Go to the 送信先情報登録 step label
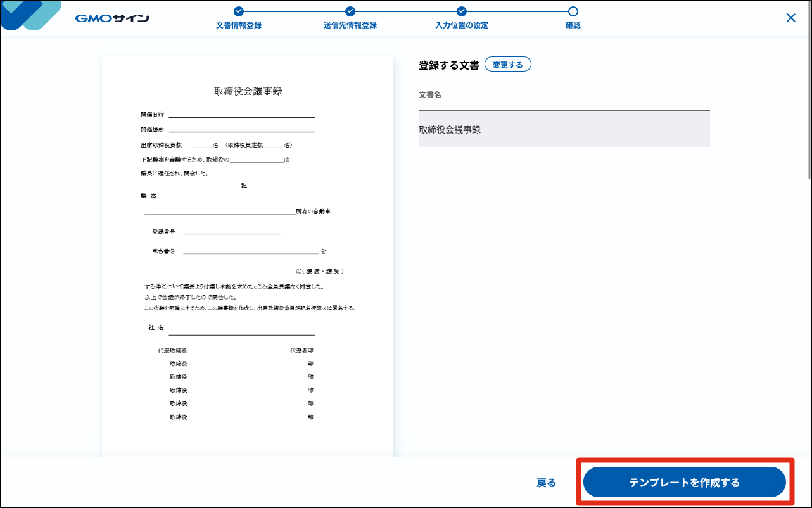Viewport: 812px width, 508px height. click(350, 25)
